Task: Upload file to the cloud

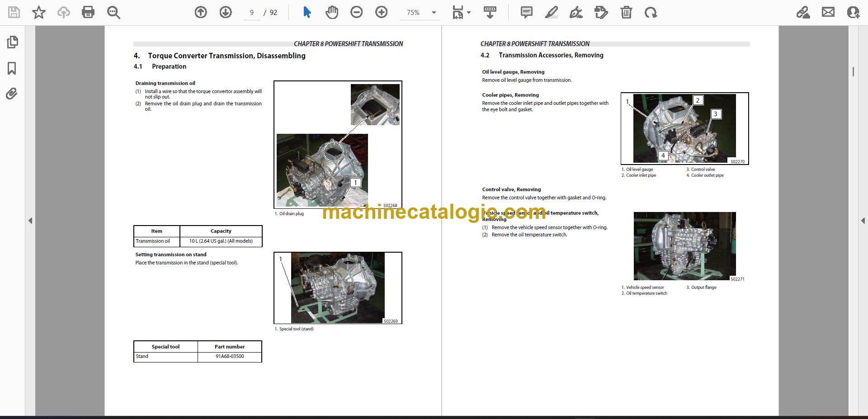Action: (x=64, y=12)
